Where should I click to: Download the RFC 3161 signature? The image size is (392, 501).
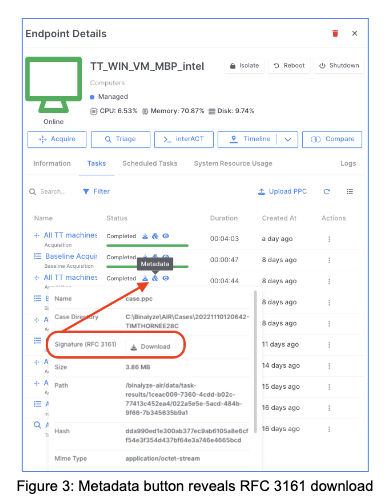tap(150, 347)
